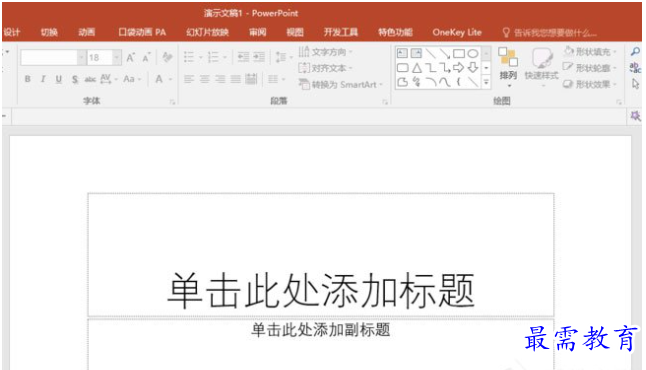The height and width of the screenshot is (370, 646).
Task: Select the rectangle shape
Action: coord(459,54)
